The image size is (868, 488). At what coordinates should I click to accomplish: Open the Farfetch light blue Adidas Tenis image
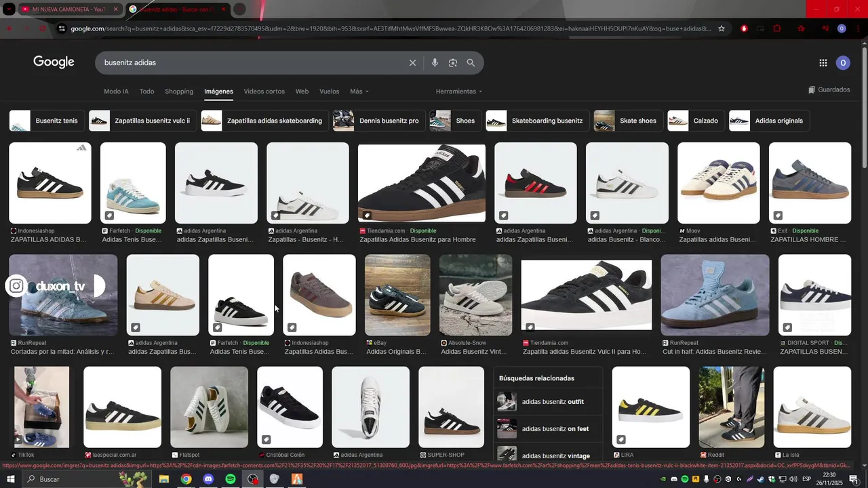133,183
